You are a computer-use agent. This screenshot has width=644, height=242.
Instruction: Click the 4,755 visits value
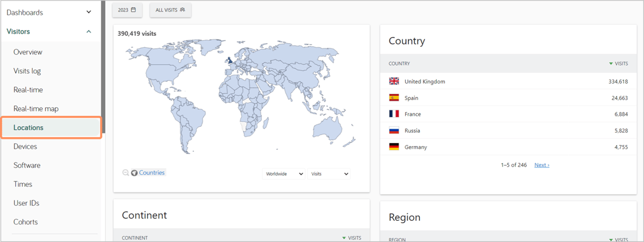tap(622, 147)
